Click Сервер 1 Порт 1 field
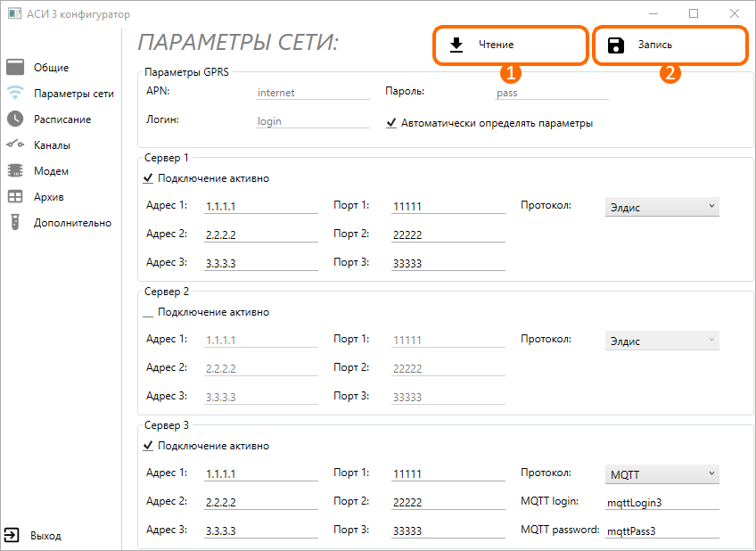 pyautogui.click(x=448, y=206)
